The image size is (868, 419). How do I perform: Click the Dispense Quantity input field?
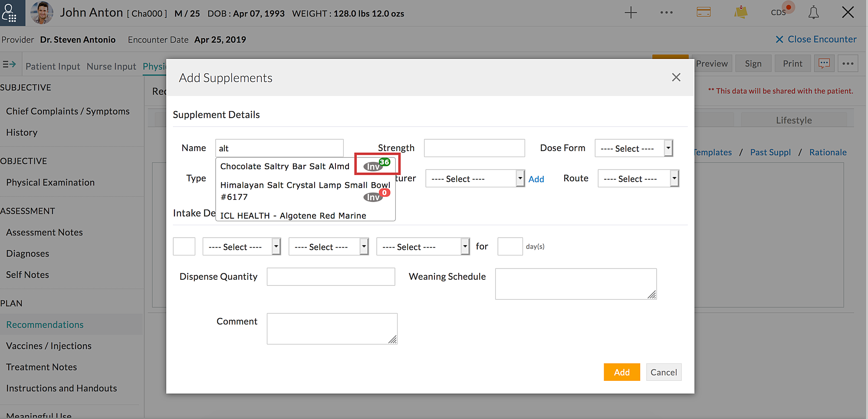tap(331, 277)
